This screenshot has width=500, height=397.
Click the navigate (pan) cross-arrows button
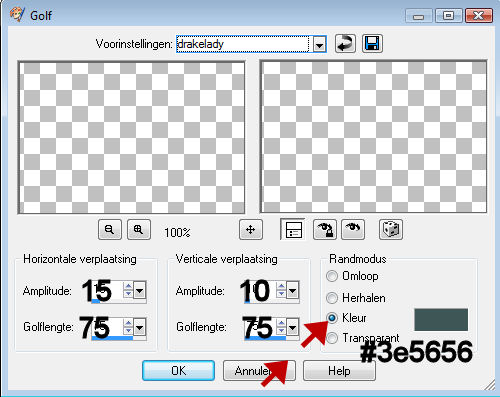tap(251, 229)
